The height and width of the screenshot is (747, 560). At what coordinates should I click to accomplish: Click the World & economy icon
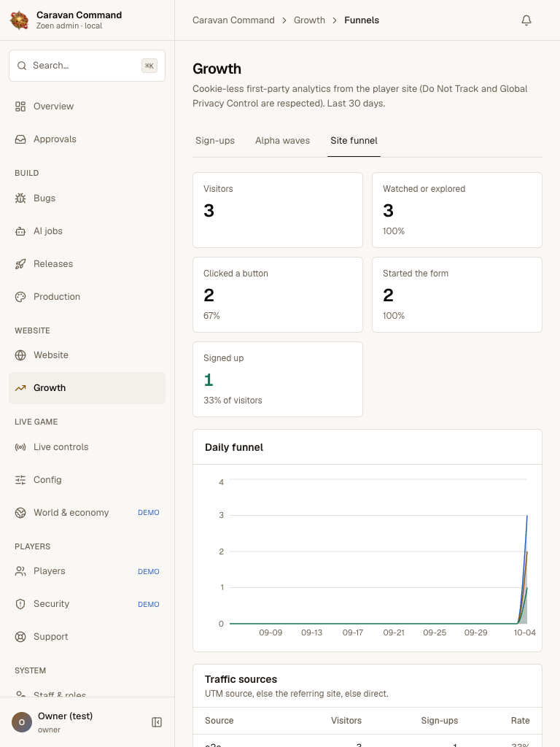click(x=20, y=513)
